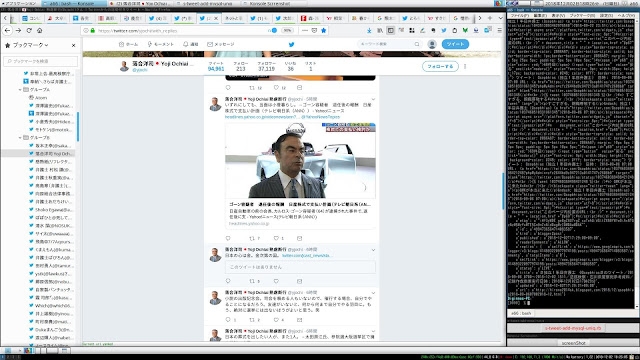Open the profile avatar menu beside ツイート button
This screenshot has height=360, width=640.
pyautogui.click(x=432, y=44)
